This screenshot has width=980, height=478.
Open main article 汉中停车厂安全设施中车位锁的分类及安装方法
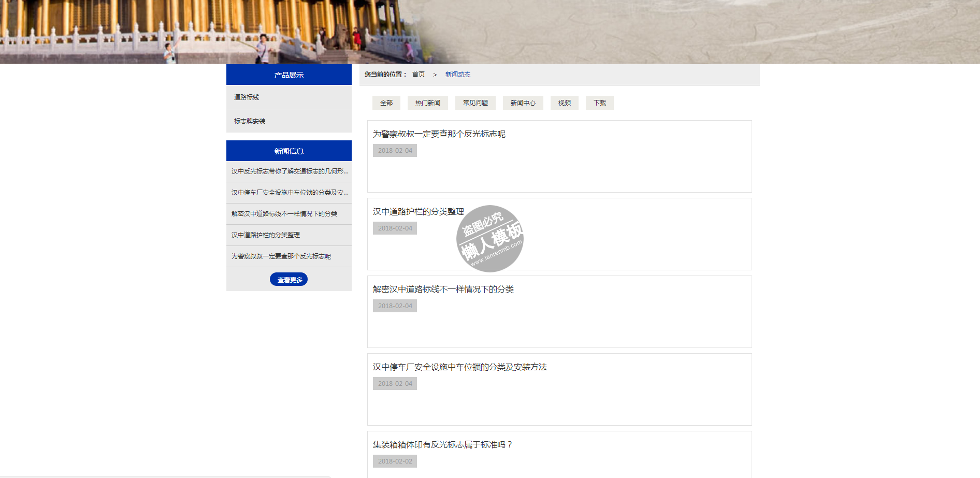click(x=459, y=367)
